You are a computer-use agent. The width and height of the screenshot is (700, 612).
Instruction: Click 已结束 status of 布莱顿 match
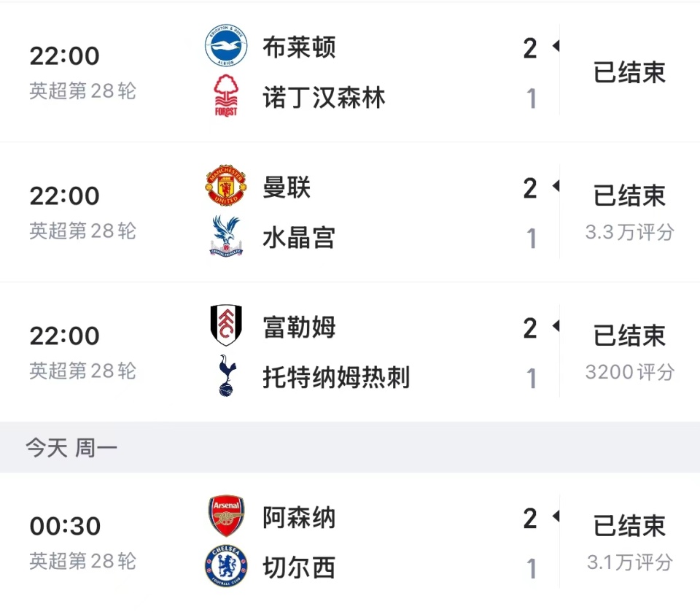[629, 73]
